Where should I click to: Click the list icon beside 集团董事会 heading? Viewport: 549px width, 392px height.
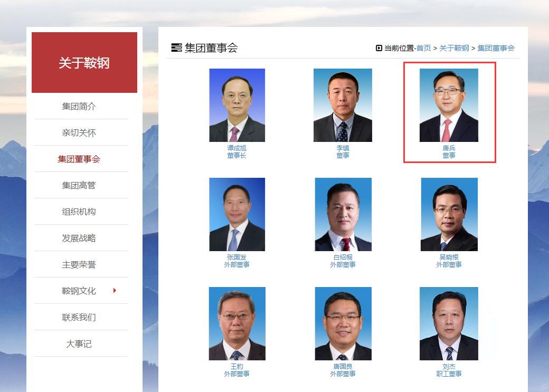click(176, 47)
